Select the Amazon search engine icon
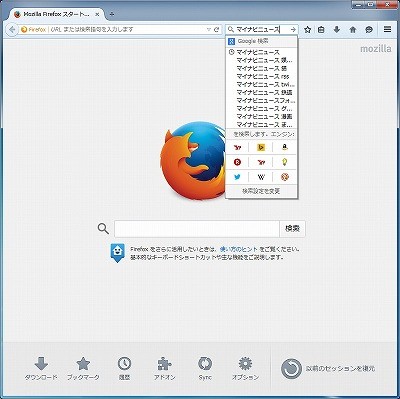Screen dimensions: 400x399 [x=284, y=147]
